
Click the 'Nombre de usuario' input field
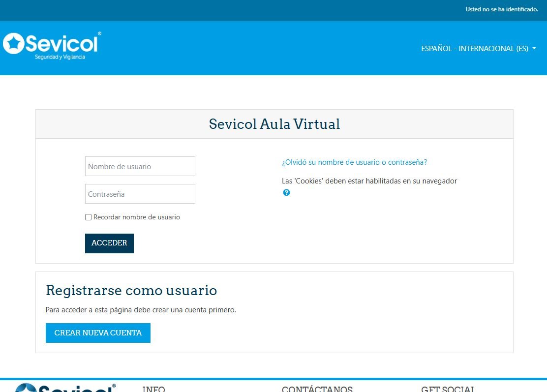140,166
